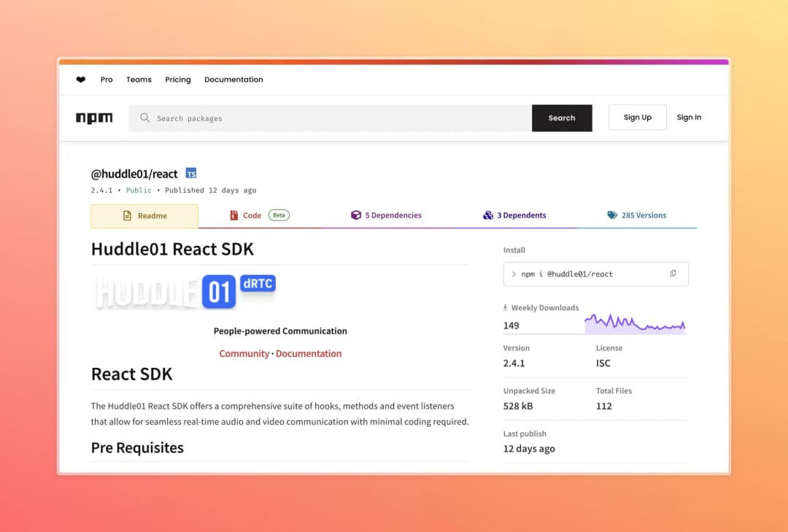This screenshot has height=532, width=788.
Task: Click the black Search button
Action: (x=562, y=118)
